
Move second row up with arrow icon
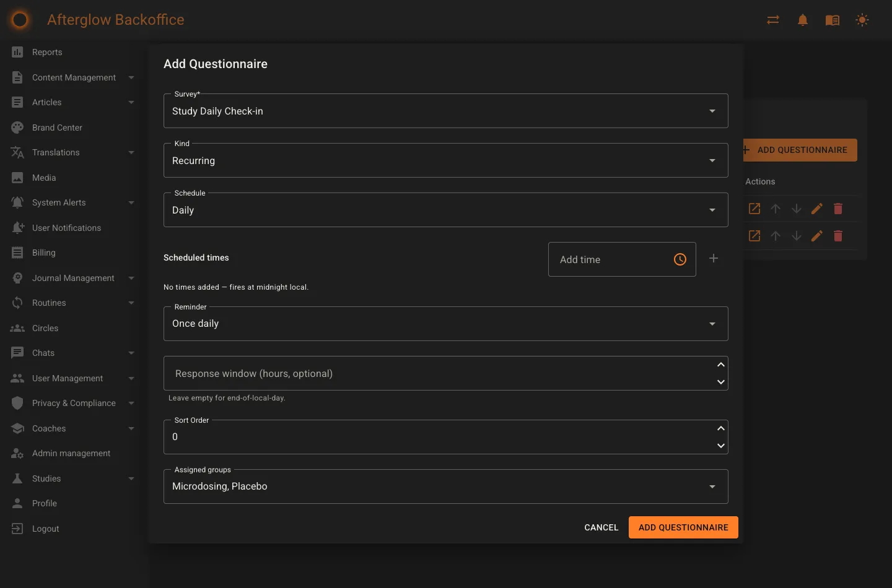click(x=776, y=236)
